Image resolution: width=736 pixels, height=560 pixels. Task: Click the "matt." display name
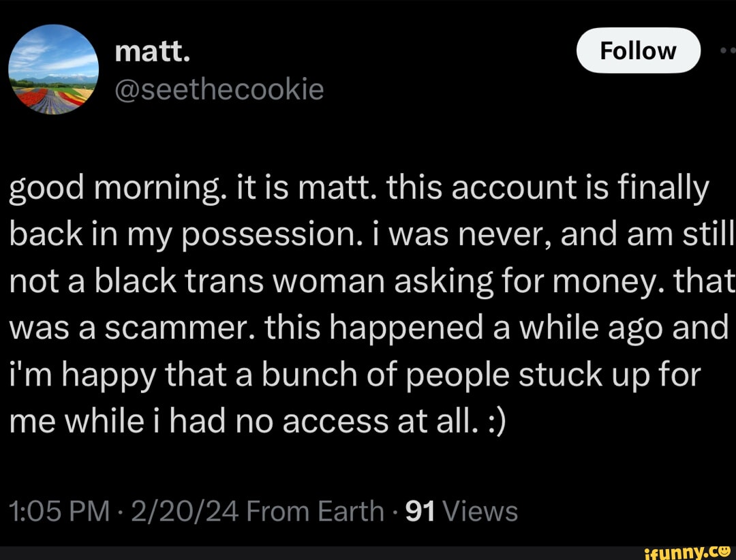click(x=151, y=51)
